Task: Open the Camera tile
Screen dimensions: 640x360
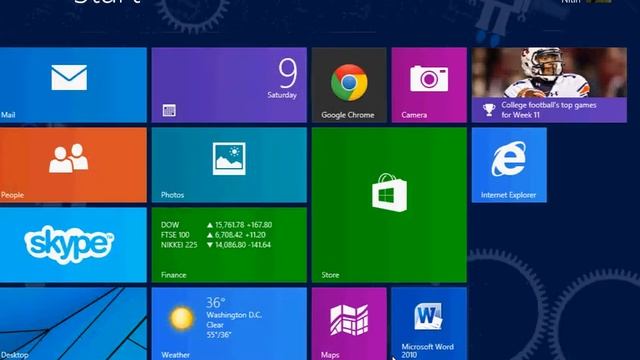Action: pos(429,85)
